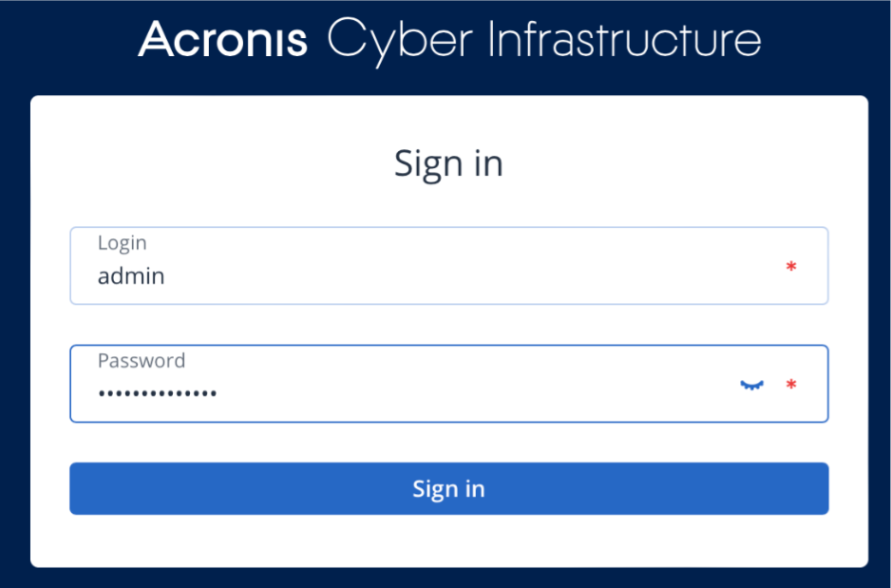
Task: Click the Sign in heading
Action: click(448, 163)
